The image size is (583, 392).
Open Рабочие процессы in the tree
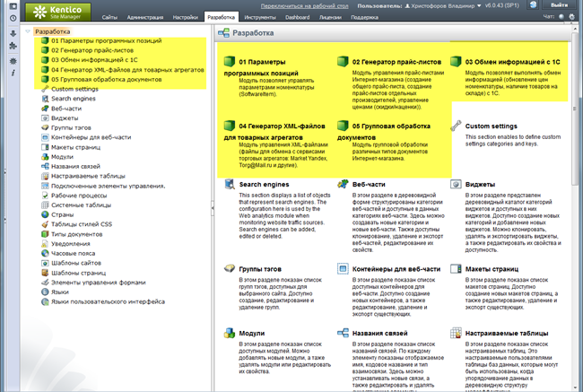pyautogui.click(x=79, y=196)
